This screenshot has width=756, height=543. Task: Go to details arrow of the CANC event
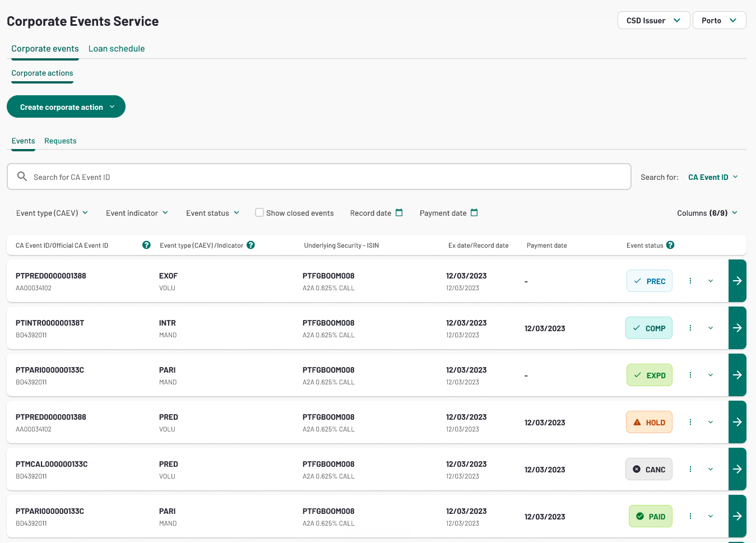click(x=738, y=469)
